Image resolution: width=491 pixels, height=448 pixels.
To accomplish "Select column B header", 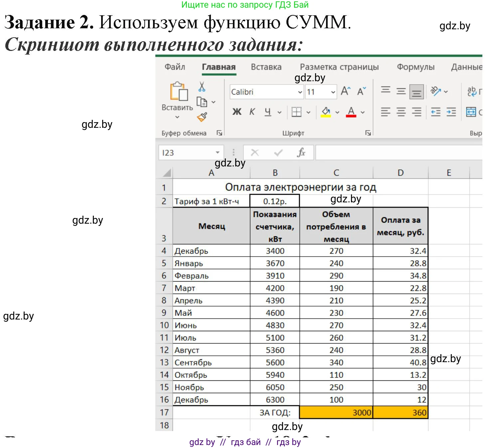I will point(275,173).
